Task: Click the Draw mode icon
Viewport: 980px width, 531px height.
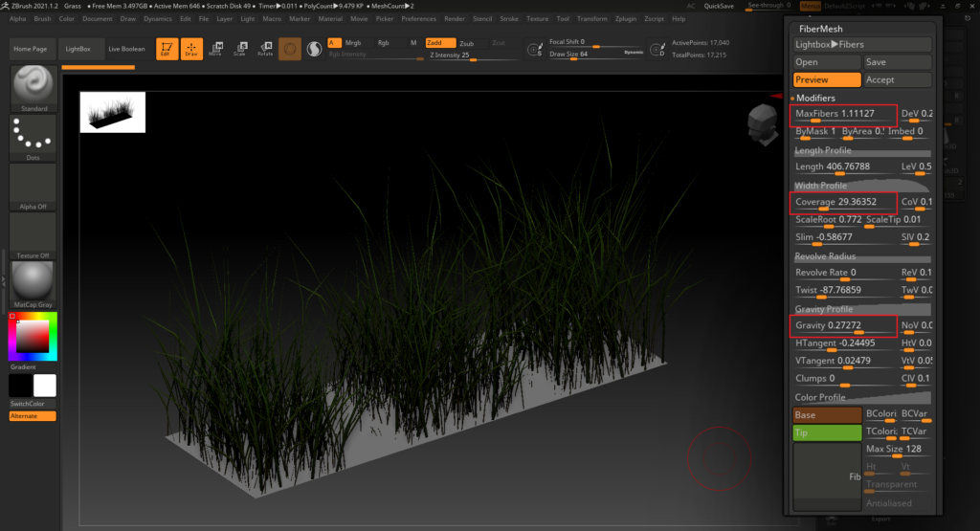Action: click(191, 48)
